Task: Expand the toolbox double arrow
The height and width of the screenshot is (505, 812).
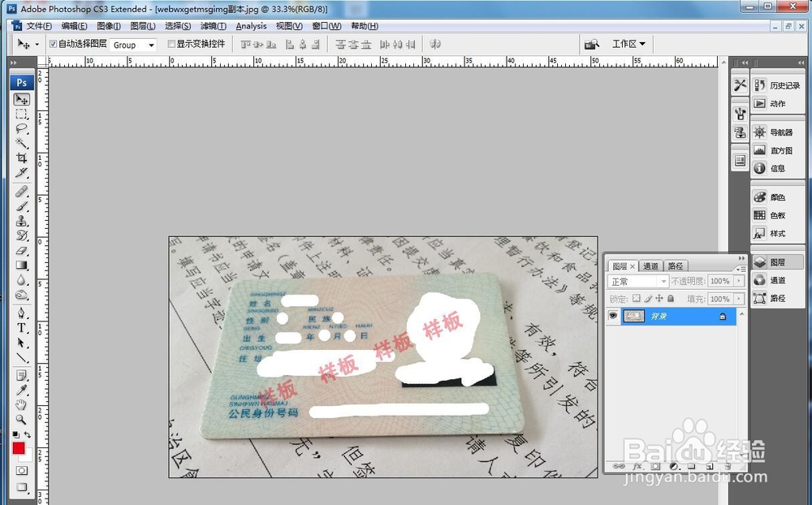Action: (14, 63)
